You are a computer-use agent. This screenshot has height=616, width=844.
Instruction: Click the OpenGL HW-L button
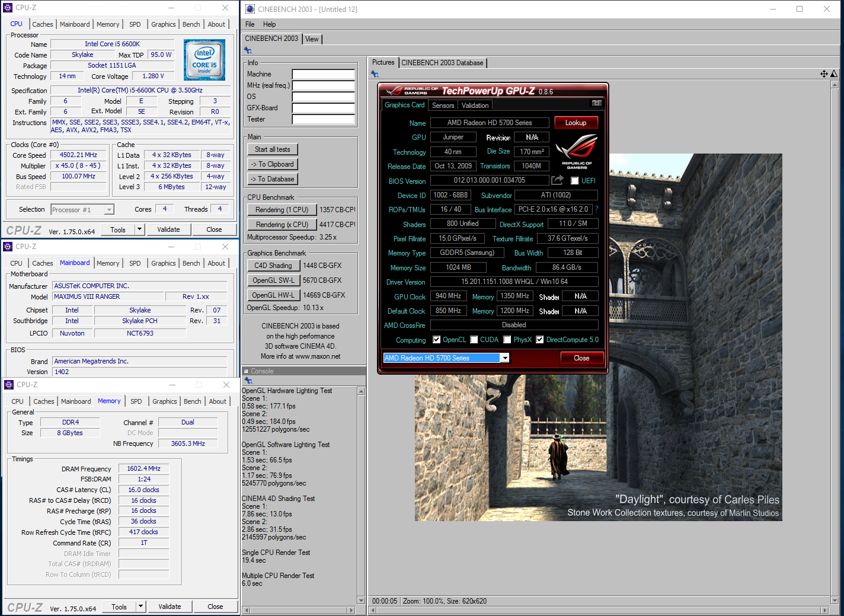pos(273,295)
